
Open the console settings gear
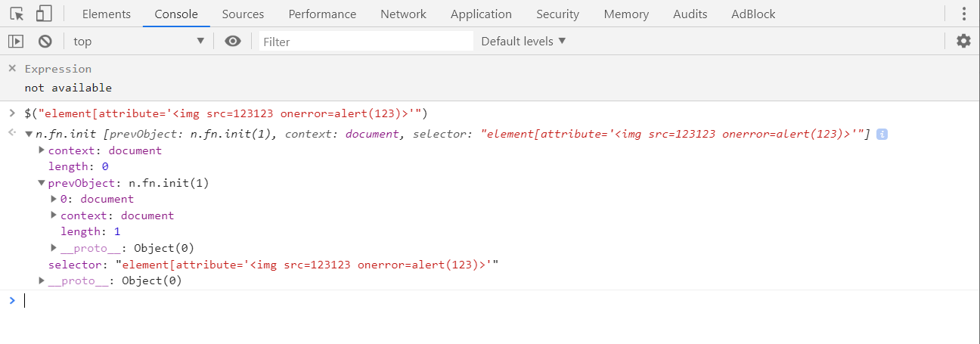(x=963, y=42)
